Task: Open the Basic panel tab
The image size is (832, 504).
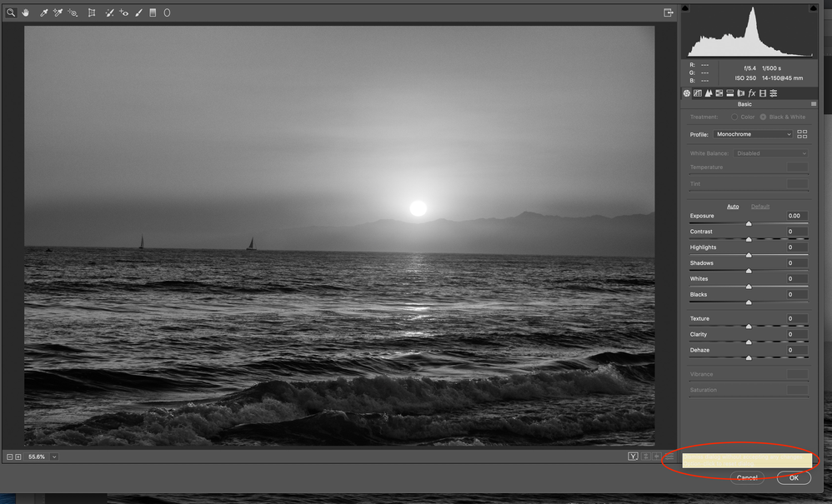Action: 687,93
